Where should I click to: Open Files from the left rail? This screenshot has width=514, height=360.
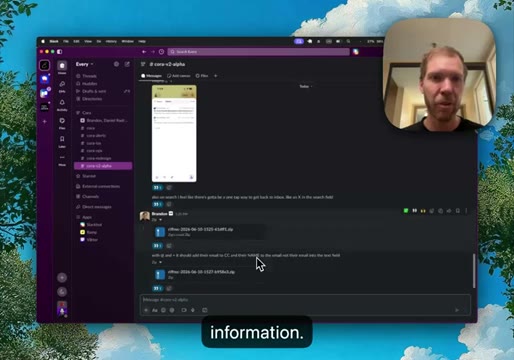pos(62,122)
